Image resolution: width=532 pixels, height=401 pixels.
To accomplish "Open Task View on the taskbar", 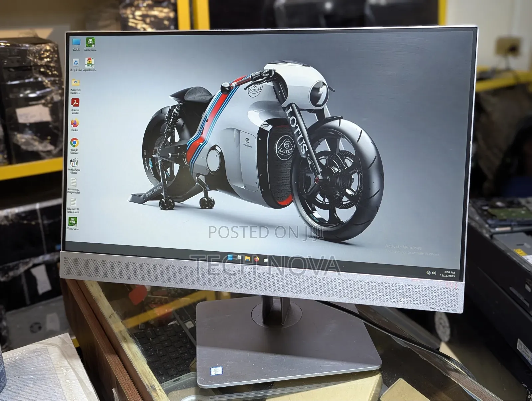I will [239, 258].
